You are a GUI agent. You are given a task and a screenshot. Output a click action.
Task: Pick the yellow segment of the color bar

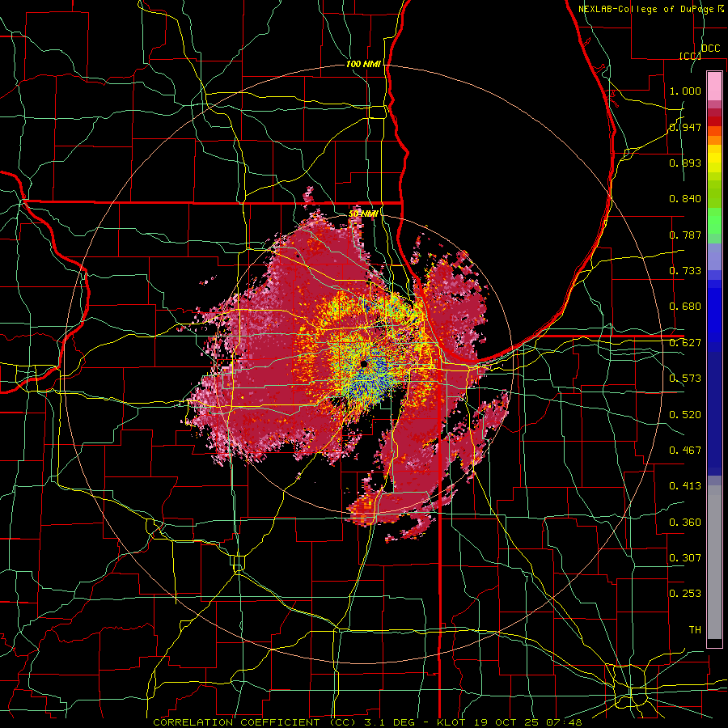[x=714, y=159]
